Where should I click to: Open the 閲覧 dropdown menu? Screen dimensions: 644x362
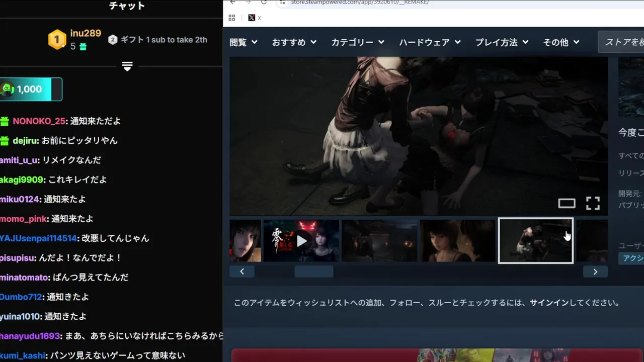tap(244, 42)
